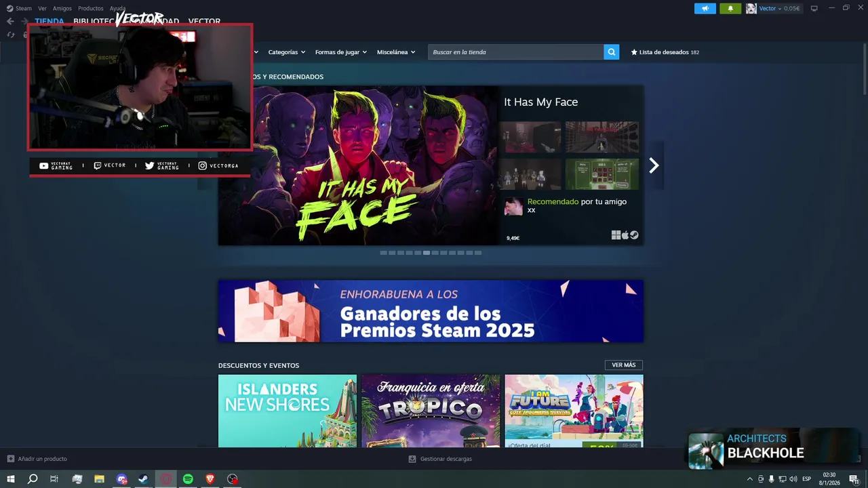Open the Islanders New Shores offer
This screenshot has height=488, width=868.
(288, 411)
